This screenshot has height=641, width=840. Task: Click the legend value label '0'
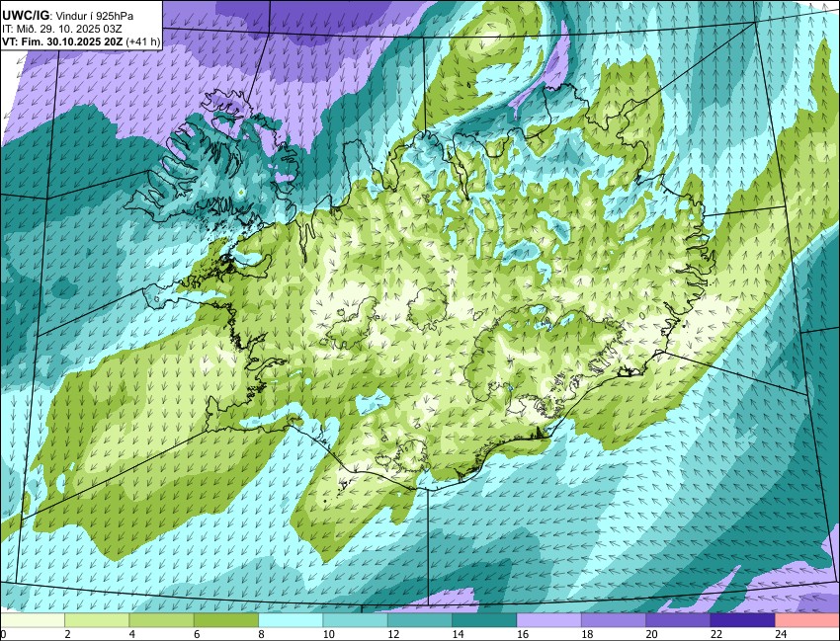3,634
